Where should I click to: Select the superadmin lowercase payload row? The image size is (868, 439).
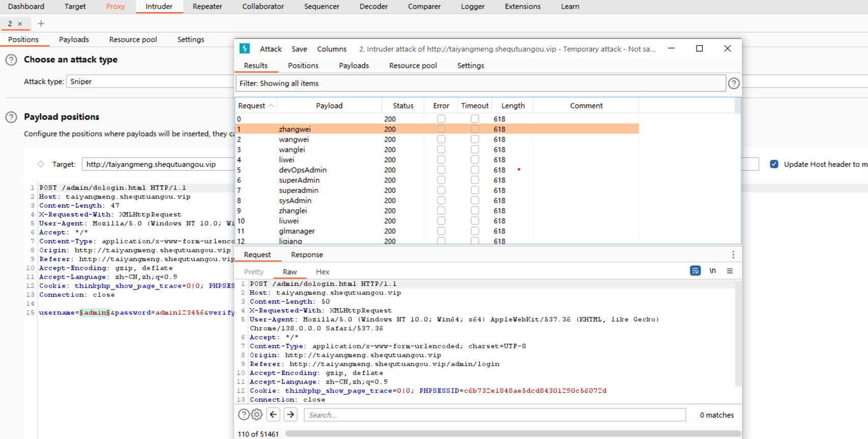[x=437, y=190]
